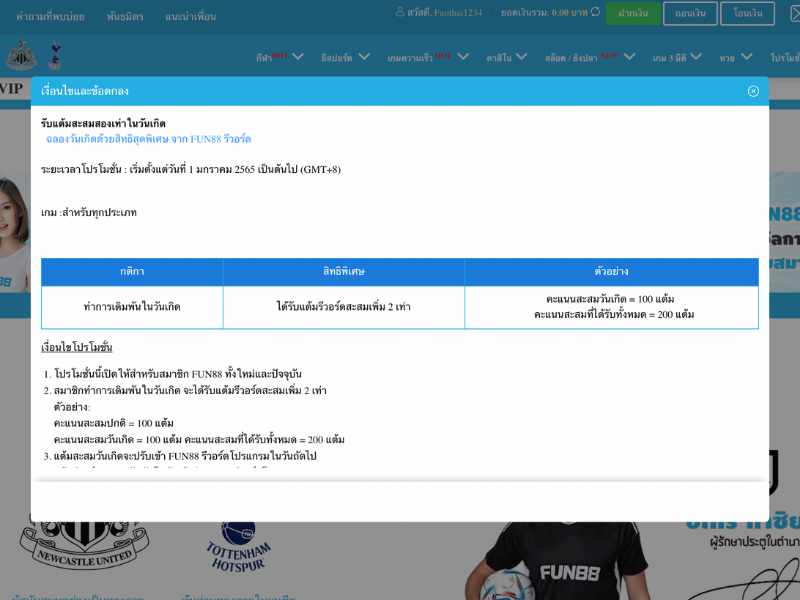
Task: Click the สิทธิพิเศษ table header
Action: point(344,271)
